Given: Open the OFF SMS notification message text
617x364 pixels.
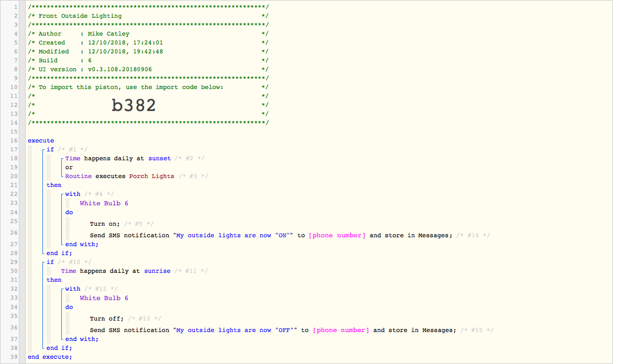Looking at the screenshot, I should point(235,330).
